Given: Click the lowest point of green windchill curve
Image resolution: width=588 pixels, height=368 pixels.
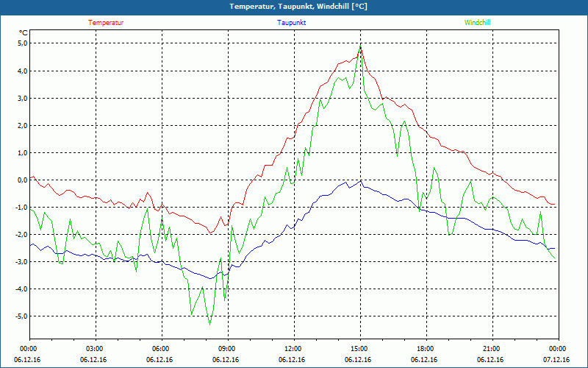Looking at the screenshot, I should tap(209, 324).
